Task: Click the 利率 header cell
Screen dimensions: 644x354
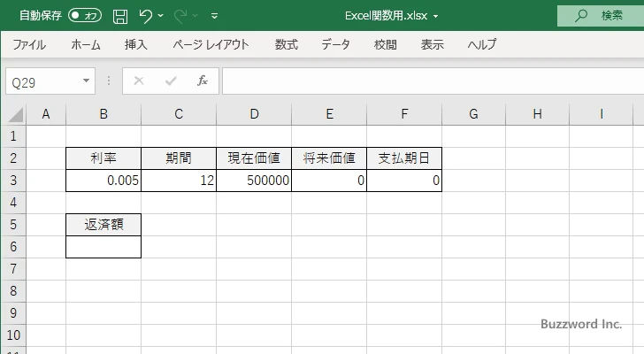Action: (103, 158)
